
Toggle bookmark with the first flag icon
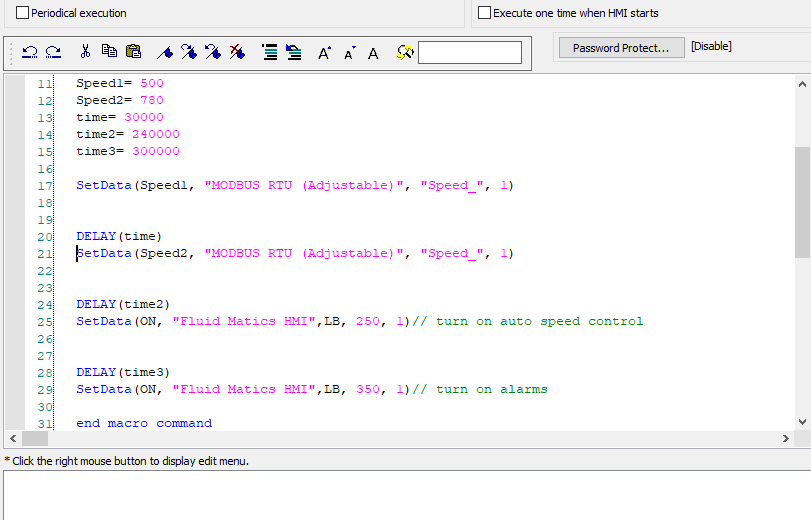(165, 53)
